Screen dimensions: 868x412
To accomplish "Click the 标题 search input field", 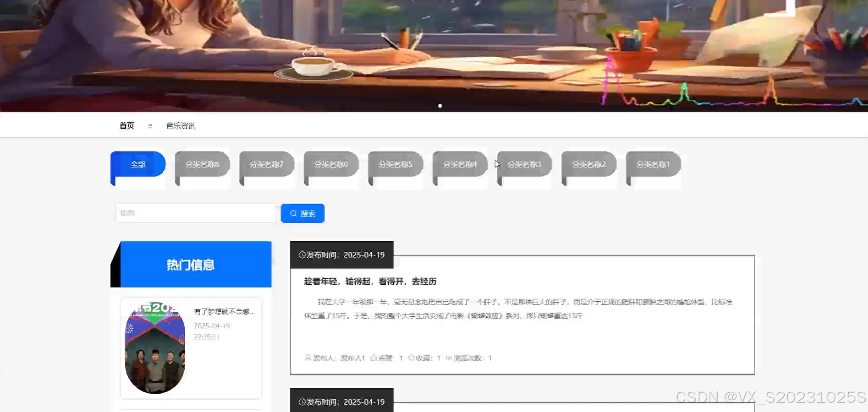I will pos(195,213).
